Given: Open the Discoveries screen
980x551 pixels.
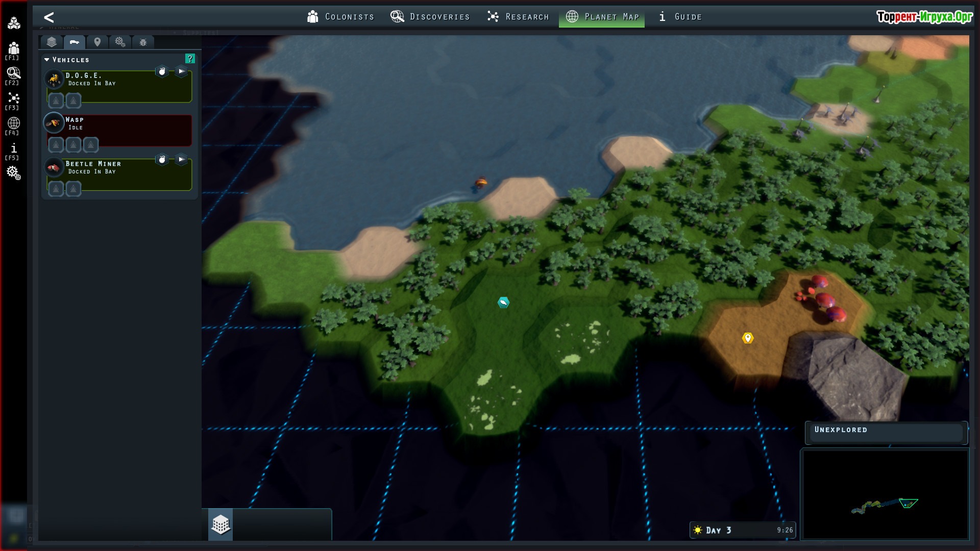Looking at the screenshot, I should (430, 17).
